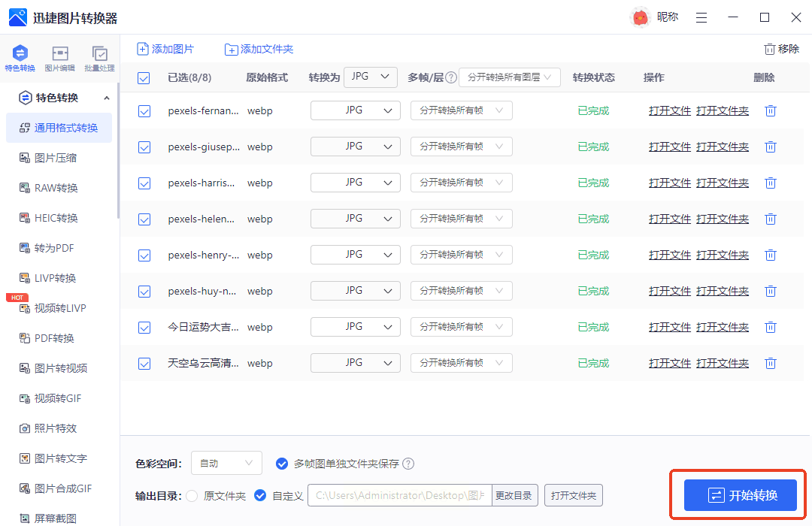
Task: Open format dropdown for pexels-helen row
Action: point(355,219)
